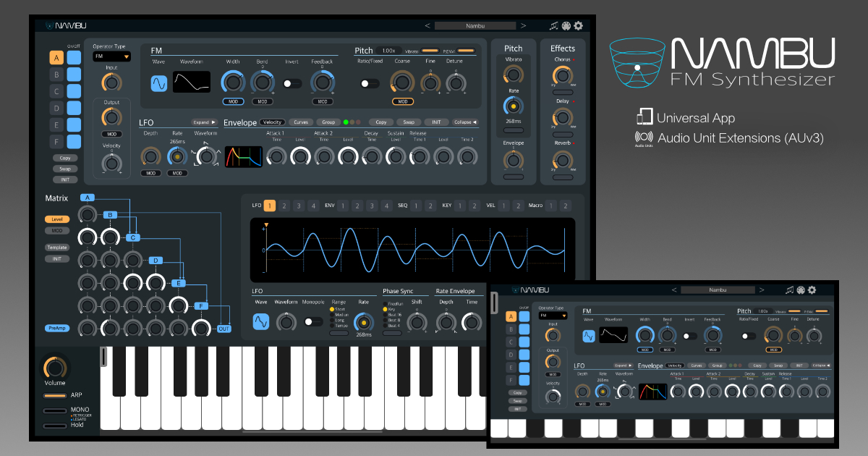The width and height of the screenshot is (868, 456).
Task: Open Operator Type FM dropdown in large window
Action: (x=111, y=56)
